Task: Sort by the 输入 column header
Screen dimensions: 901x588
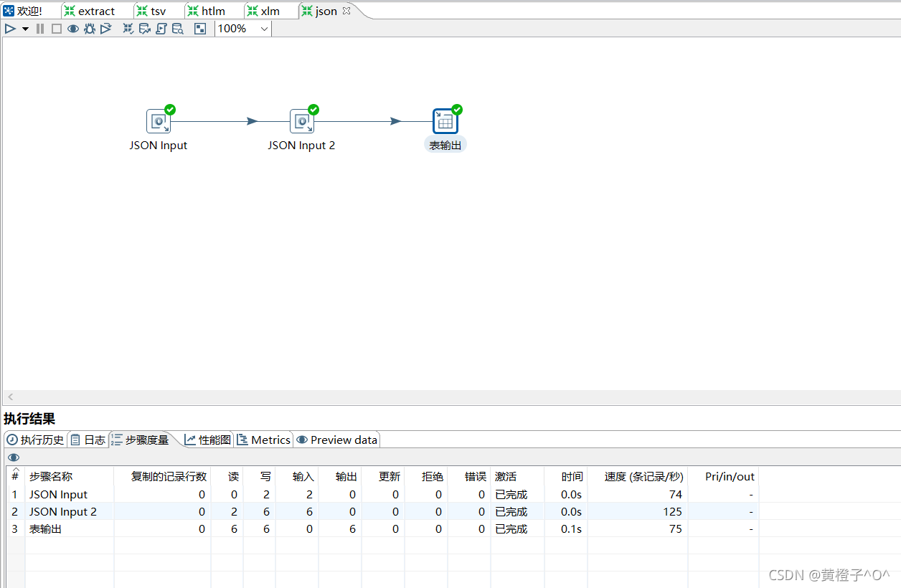Action: pyautogui.click(x=297, y=476)
